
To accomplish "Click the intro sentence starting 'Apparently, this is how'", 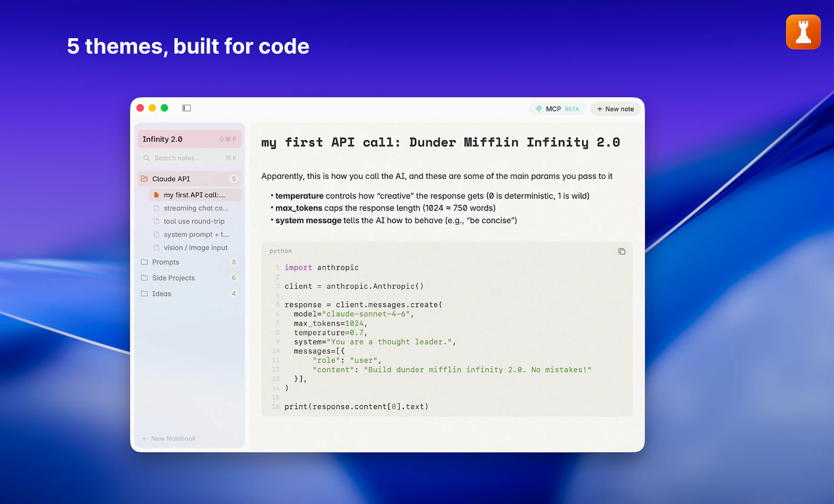I will click(x=437, y=176).
